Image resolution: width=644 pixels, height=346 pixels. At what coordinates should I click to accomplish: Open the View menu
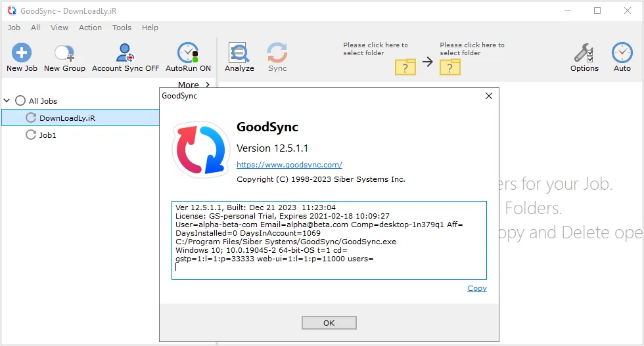click(x=59, y=28)
